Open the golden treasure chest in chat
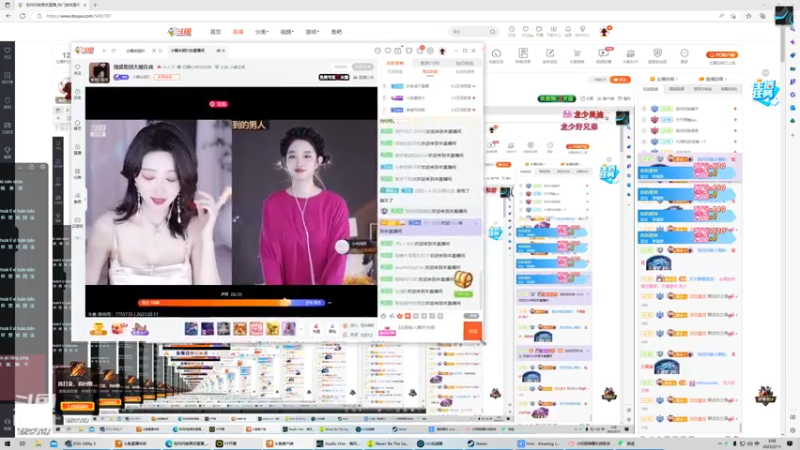The width and height of the screenshot is (800, 450). (463, 279)
